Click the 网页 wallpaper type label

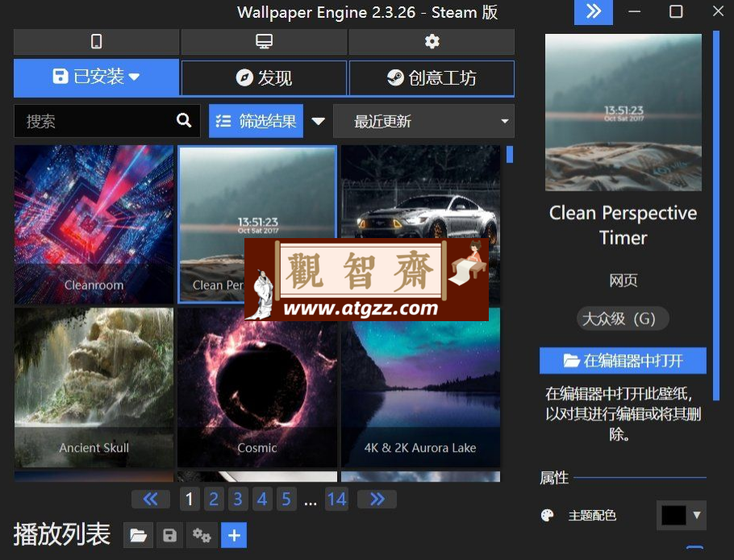[x=623, y=280]
